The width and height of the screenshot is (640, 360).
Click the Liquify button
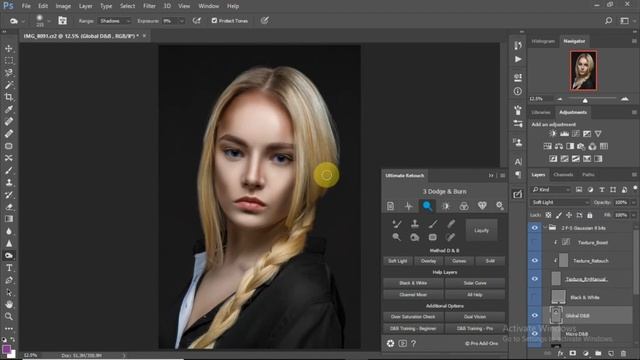[482, 230]
